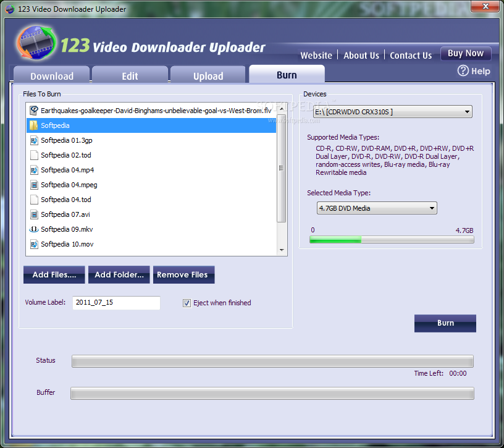Image resolution: width=504 pixels, height=448 pixels.
Task: Start burning with the Burn button
Action: coord(445,323)
